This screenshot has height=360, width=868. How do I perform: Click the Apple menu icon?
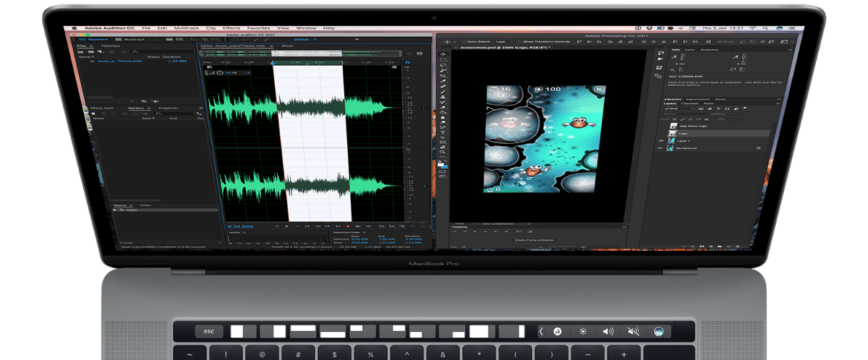pyautogui.click(x=75, y=27)
